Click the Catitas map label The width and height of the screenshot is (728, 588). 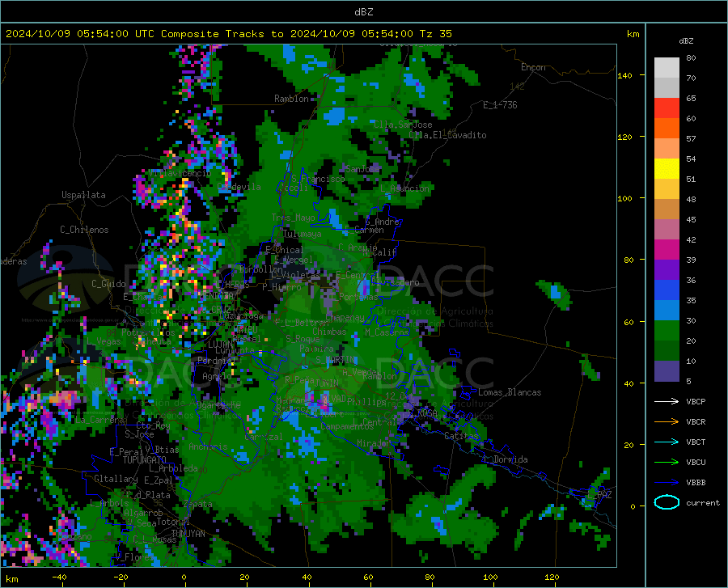pyautogui.click(x=461, y=436)
